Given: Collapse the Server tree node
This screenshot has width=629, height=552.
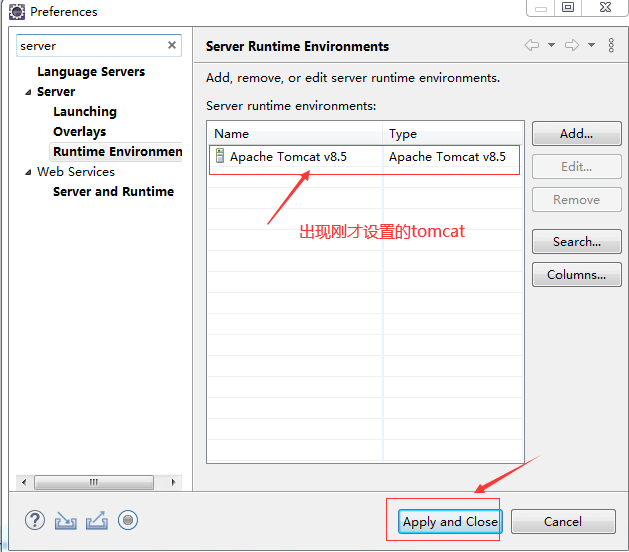Looking at the screenshot, I should pos(28,92).
